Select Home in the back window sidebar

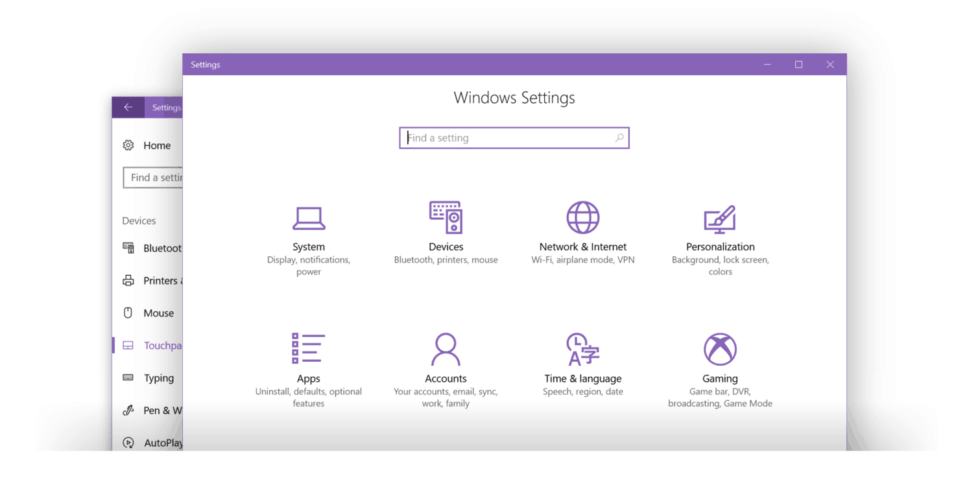157,145
